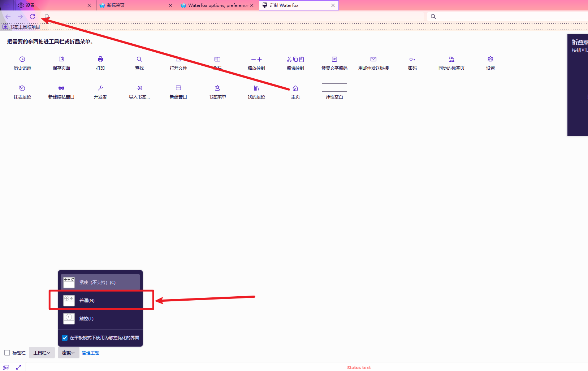Viewport: 588px width, 371px height.
Task: Click the back arrow in the navigation bar
Action: coord(8,17)
